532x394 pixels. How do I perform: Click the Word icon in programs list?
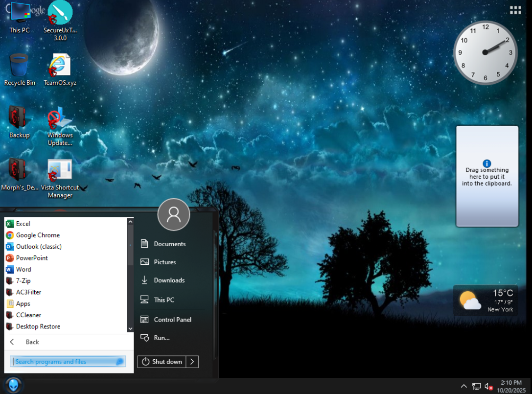point(10,270)
